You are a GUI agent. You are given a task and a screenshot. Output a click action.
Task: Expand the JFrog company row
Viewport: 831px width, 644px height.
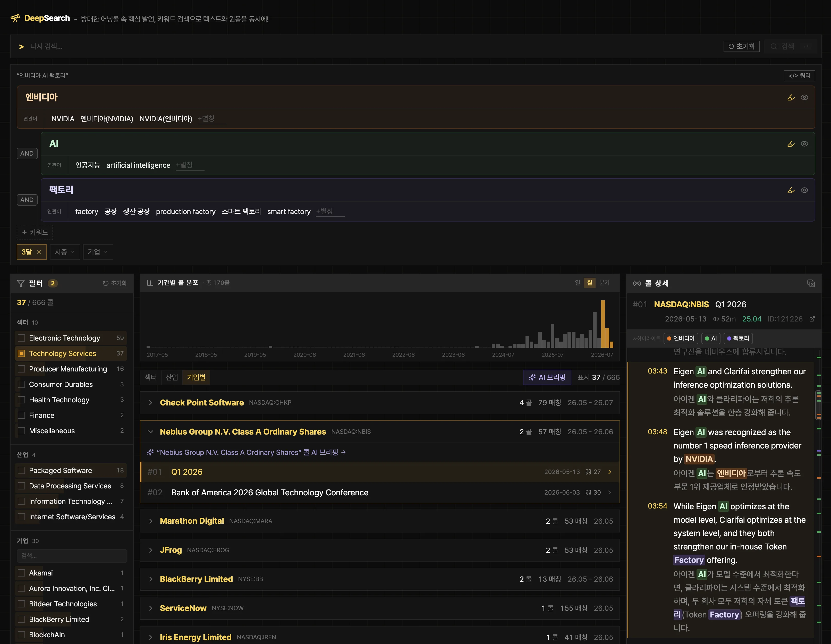coord(380,550)
